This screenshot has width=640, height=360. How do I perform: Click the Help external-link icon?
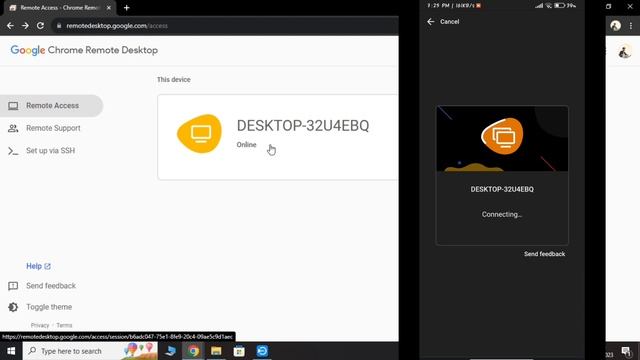coord(47,266)
